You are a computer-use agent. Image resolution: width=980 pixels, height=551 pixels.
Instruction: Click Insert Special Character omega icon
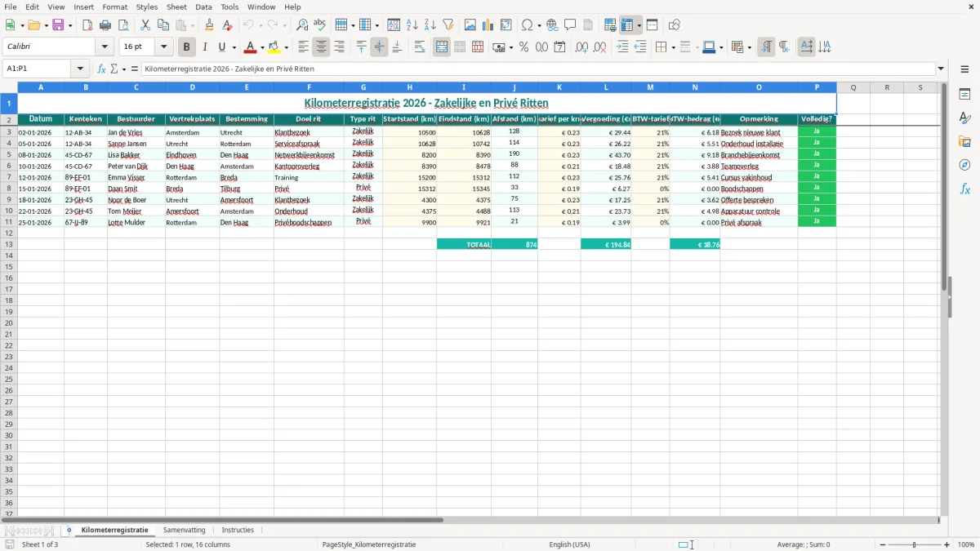click(528, 25)
